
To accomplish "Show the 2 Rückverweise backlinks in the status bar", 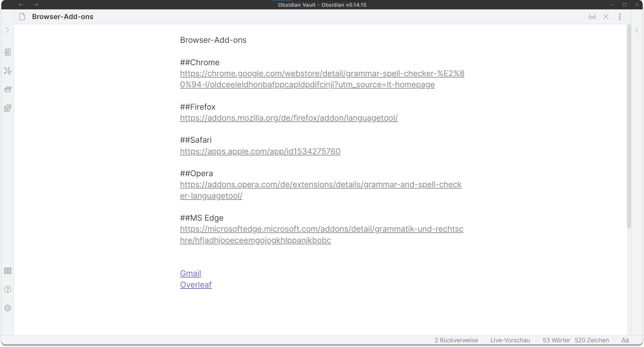I will tap(456, 340).
